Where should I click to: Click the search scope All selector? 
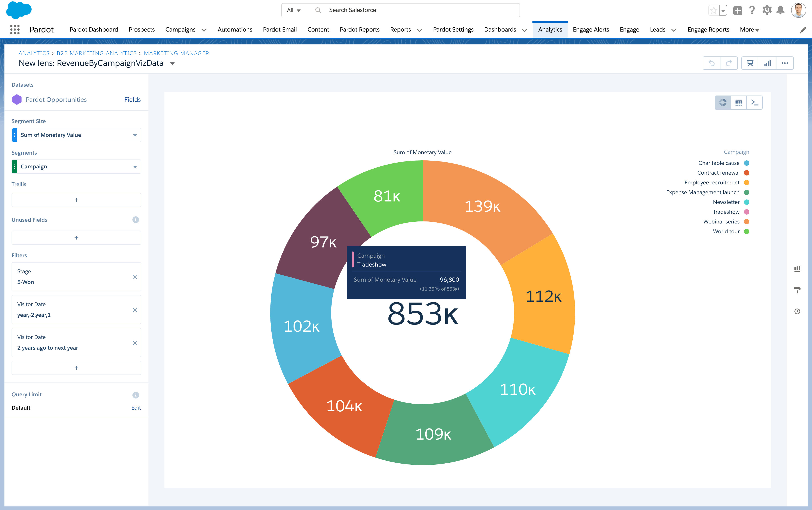tap(293, 10)
